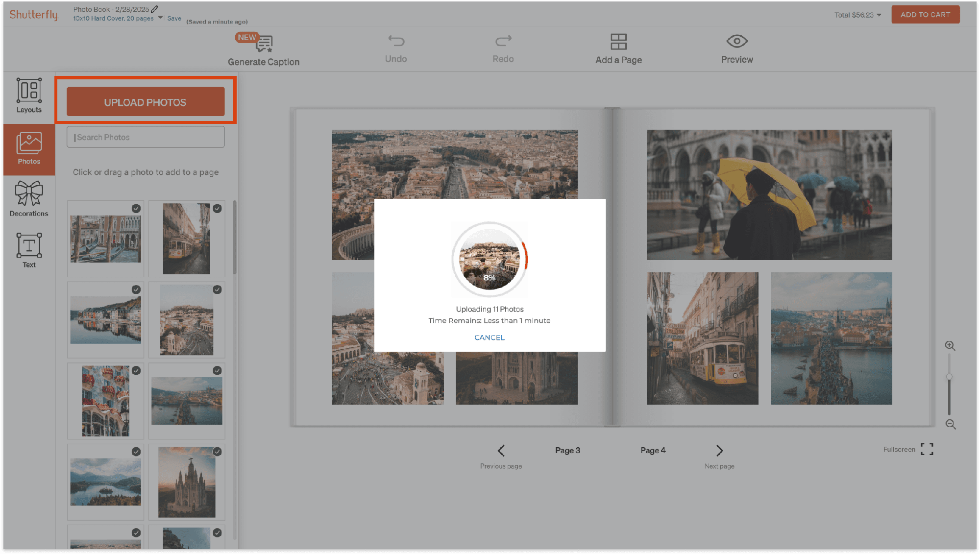980x554 pixels.
Task: Expand the book size options dropdown
Action: tap(160, 18)
